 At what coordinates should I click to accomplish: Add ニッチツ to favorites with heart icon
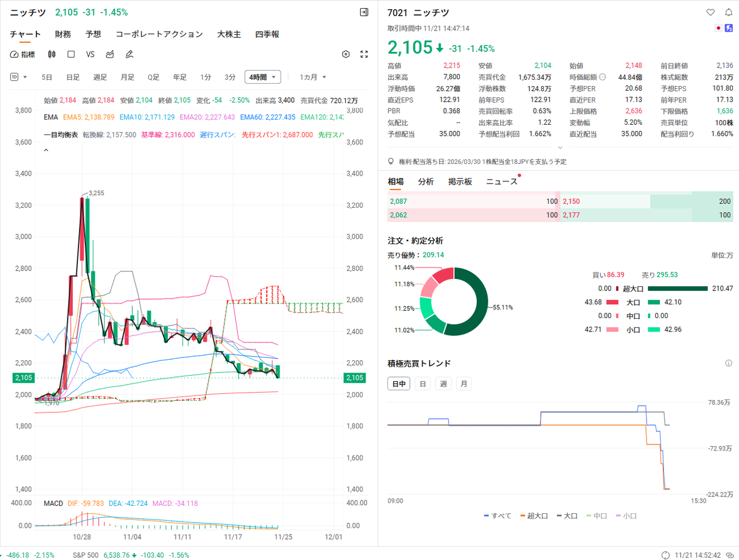711,12
